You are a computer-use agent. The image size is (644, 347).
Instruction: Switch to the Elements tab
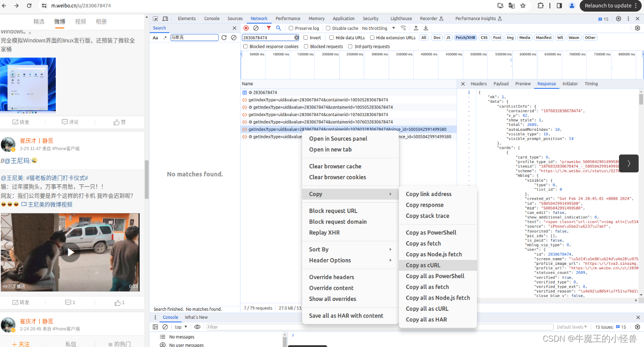[187, 19]
